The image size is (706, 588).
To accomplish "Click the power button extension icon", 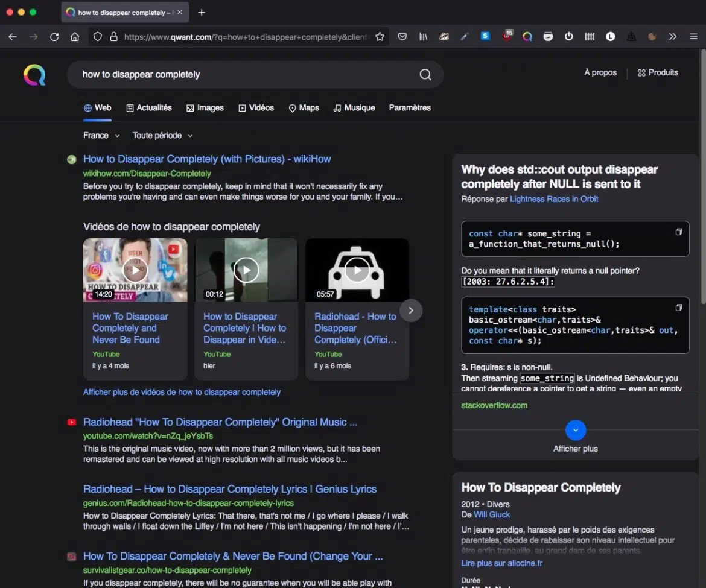I will pyautogui.click(x=568, y=36).
